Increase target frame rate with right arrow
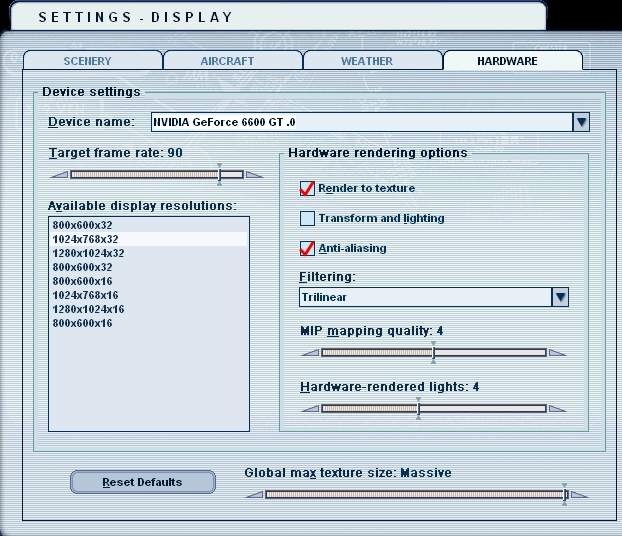Image resolution: width=622 pixels, height=536 pixels. click(x=254, y=175)
